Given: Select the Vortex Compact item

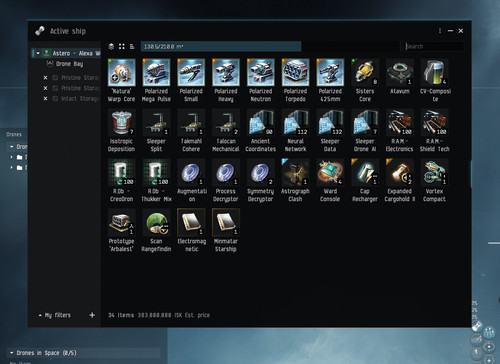Looking at the screenshot, I should (x=435, y=180).
